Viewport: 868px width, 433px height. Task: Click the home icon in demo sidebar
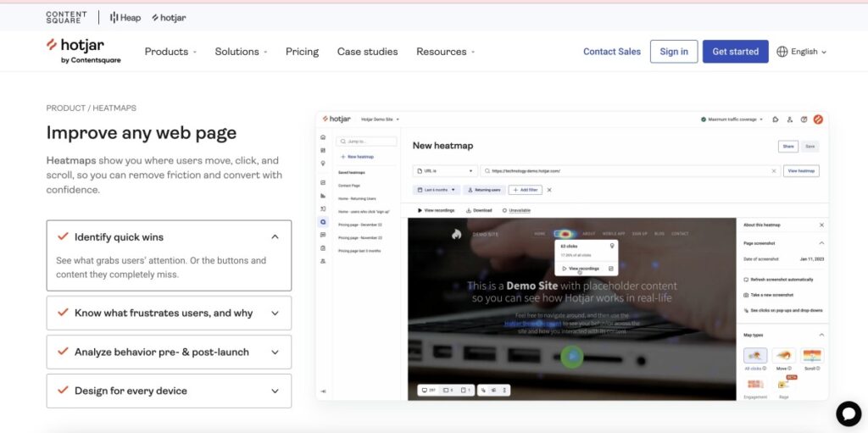(x=323, y=137)
